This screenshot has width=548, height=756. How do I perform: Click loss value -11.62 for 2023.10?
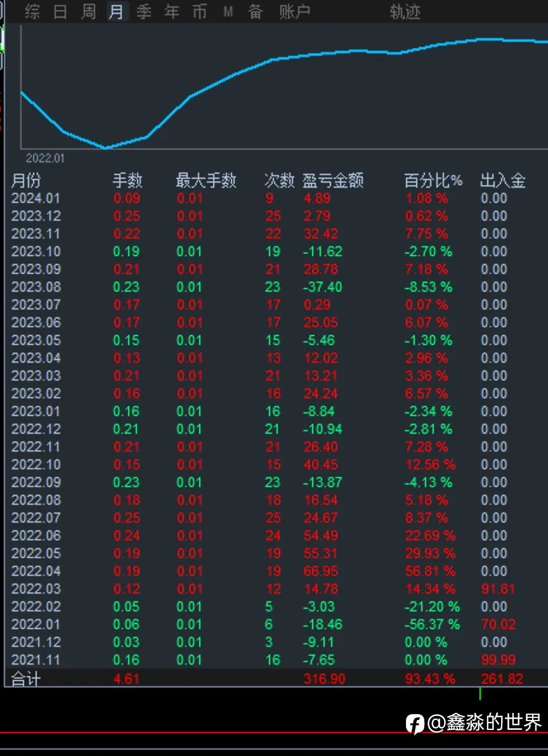point(322,252)
